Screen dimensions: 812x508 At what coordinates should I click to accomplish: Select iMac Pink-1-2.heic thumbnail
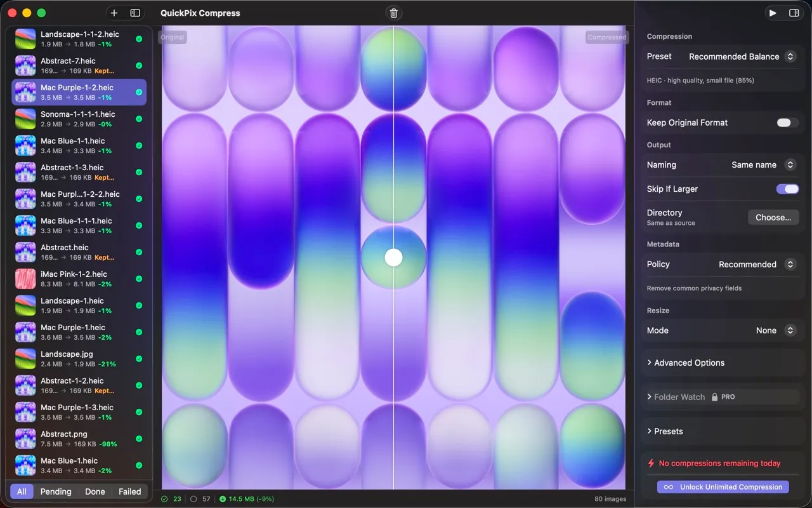(25, 279)
